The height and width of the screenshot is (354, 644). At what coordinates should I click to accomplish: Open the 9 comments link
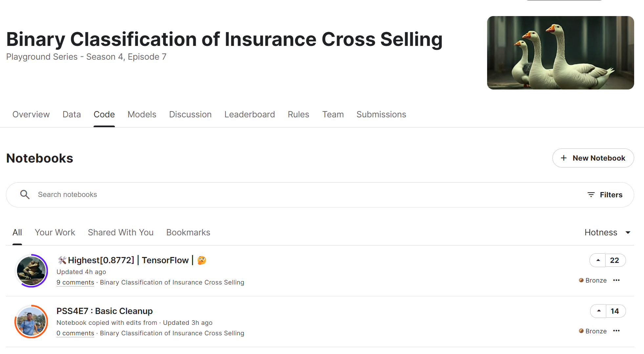coord(75,282)
